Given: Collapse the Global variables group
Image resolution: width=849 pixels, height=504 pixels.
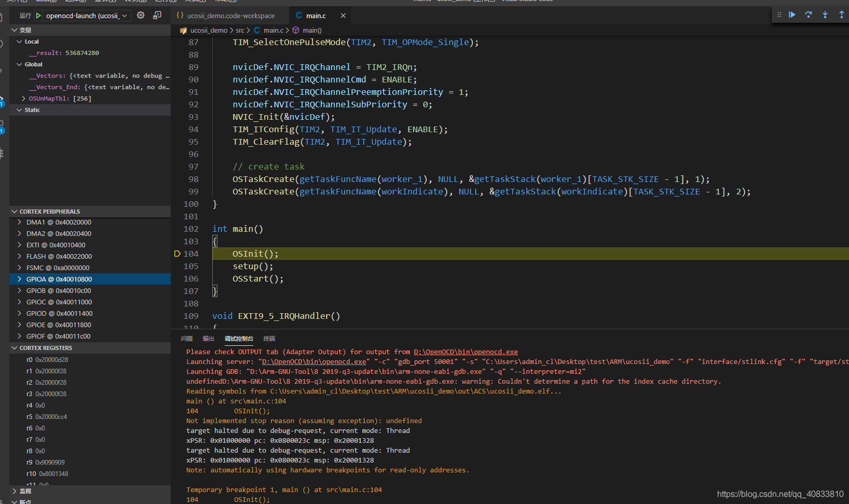Looking at the screenshot, I should (x=19, y=64).
